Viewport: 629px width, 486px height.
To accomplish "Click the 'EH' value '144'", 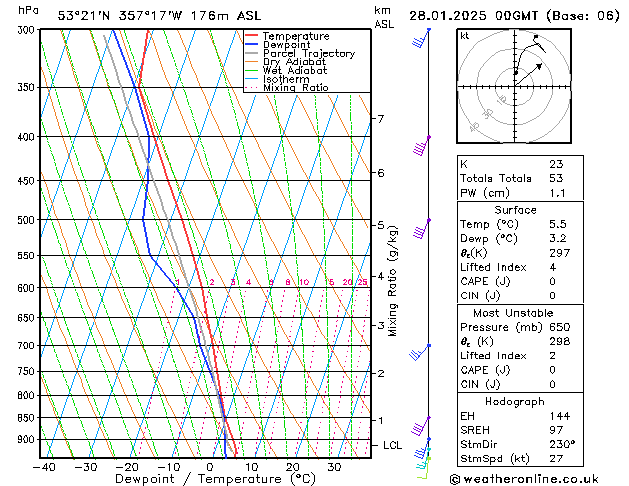I will point(560,416).
